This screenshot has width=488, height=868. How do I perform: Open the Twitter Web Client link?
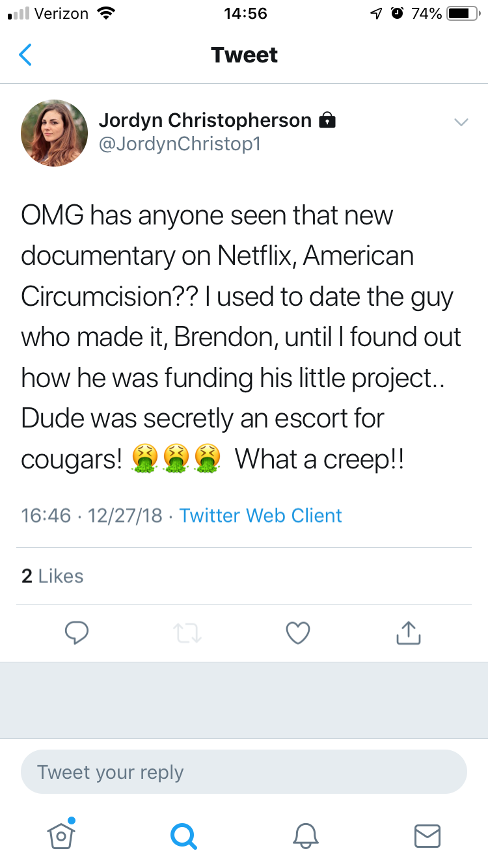click(260, 515)
